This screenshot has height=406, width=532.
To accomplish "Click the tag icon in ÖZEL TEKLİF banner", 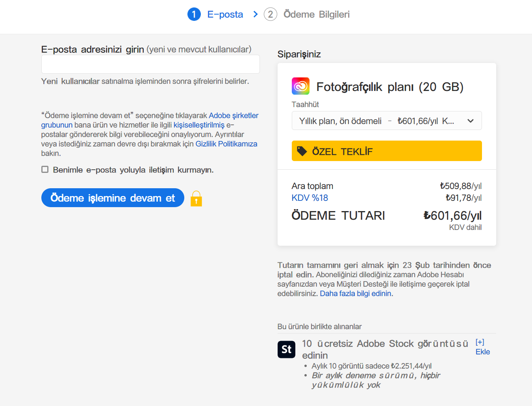I will click(x=302, y=151).
